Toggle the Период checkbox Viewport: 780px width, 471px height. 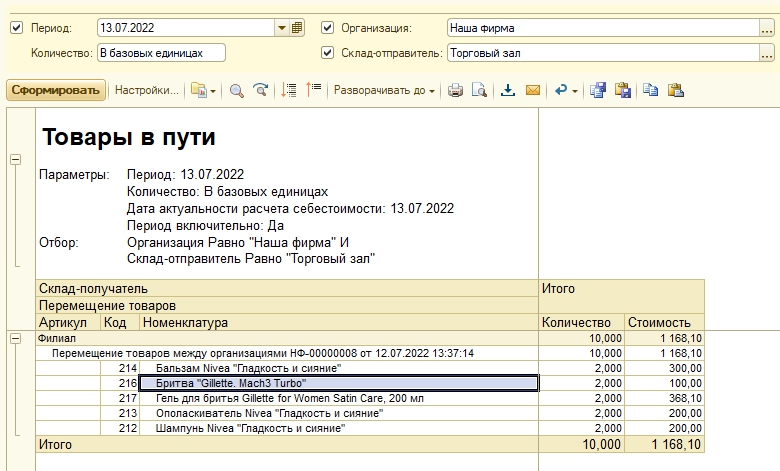tap(16, 28)
